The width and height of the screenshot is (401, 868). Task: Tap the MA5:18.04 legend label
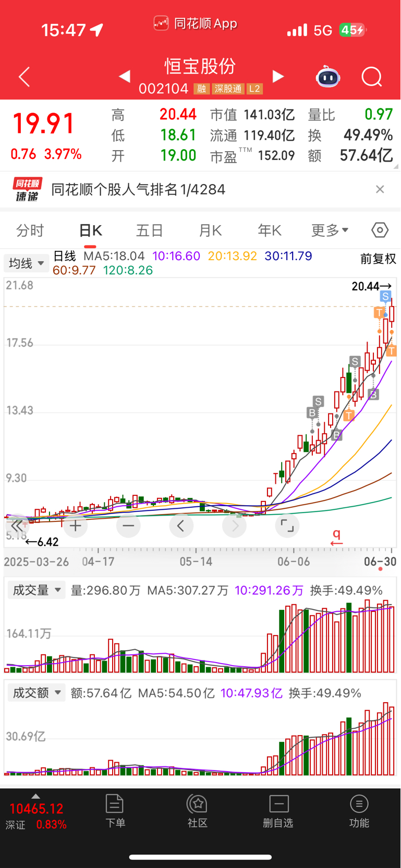114,256
